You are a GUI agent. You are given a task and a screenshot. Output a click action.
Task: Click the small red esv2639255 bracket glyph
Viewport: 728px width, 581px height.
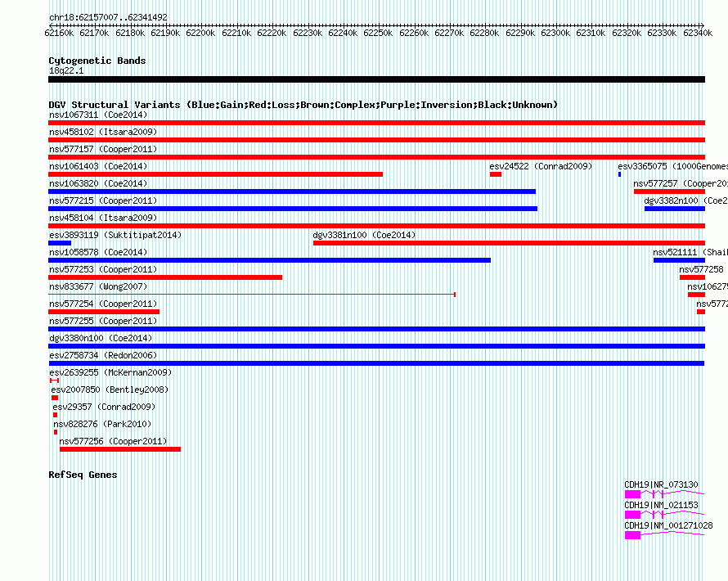click(x=54, y=381)
